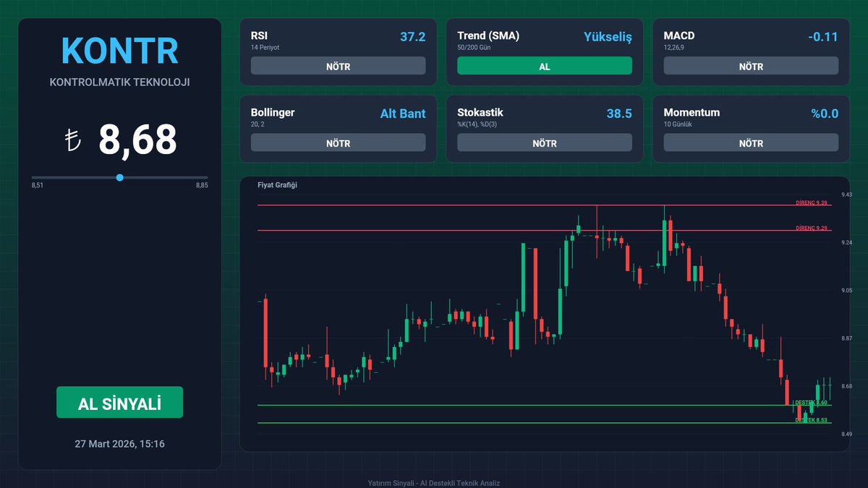The height and width of the screenshot is (488, 868).
Task: Select the KONTR ticker title
Action: [119, 50]
